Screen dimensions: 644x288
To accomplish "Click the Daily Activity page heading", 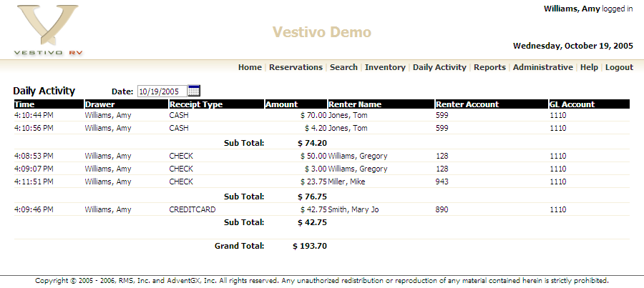I will point(44,91).
